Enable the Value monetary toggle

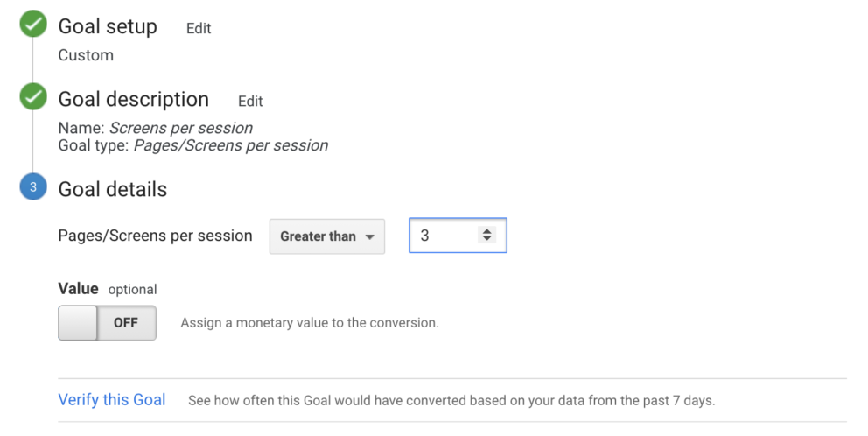(107, 323)
